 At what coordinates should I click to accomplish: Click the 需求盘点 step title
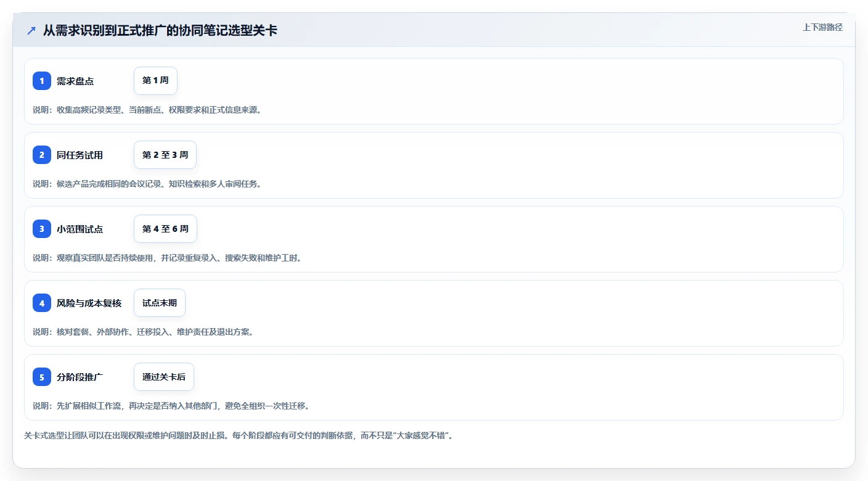(75, 81)
